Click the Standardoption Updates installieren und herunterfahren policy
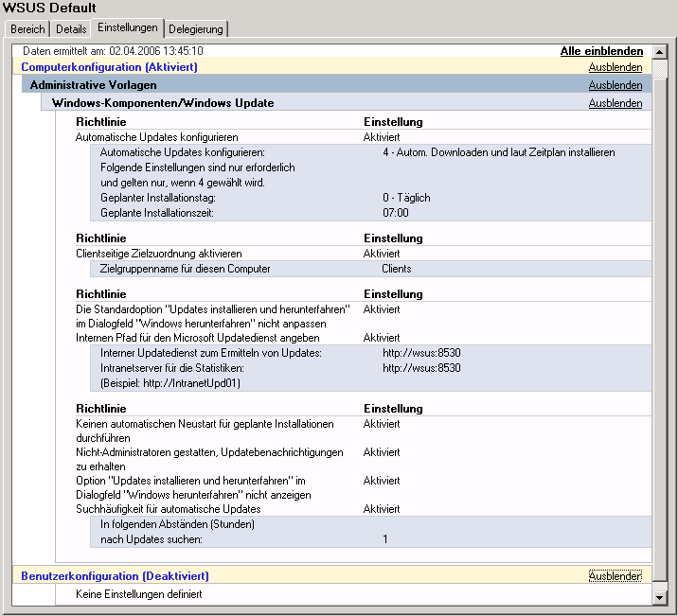 213,317
